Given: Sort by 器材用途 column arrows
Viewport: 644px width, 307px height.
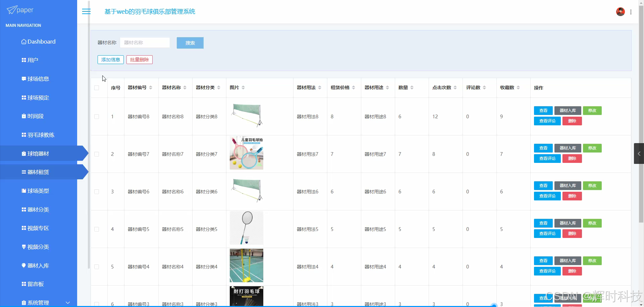Looking at the screenshot, I should pos(387,87).
